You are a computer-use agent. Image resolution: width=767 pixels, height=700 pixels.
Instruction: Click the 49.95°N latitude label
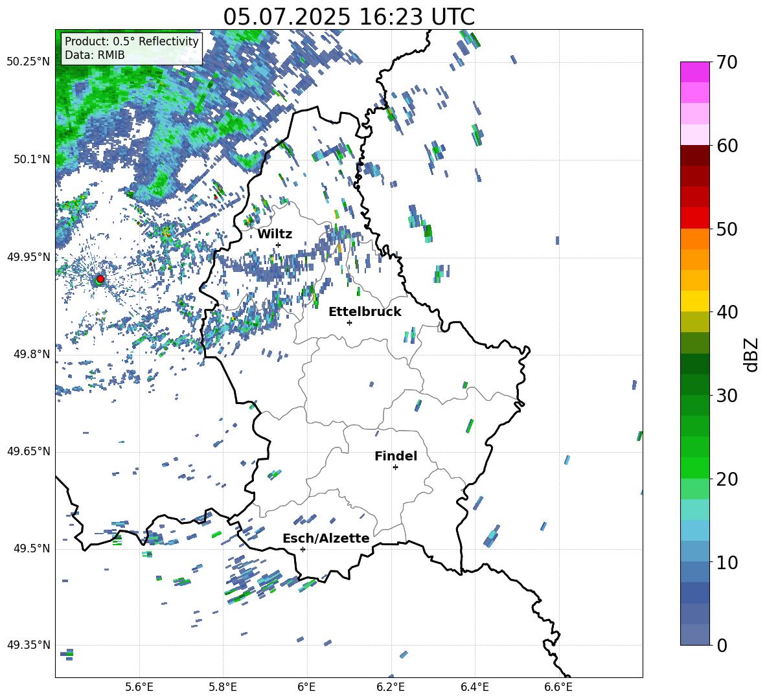point(29,256)
